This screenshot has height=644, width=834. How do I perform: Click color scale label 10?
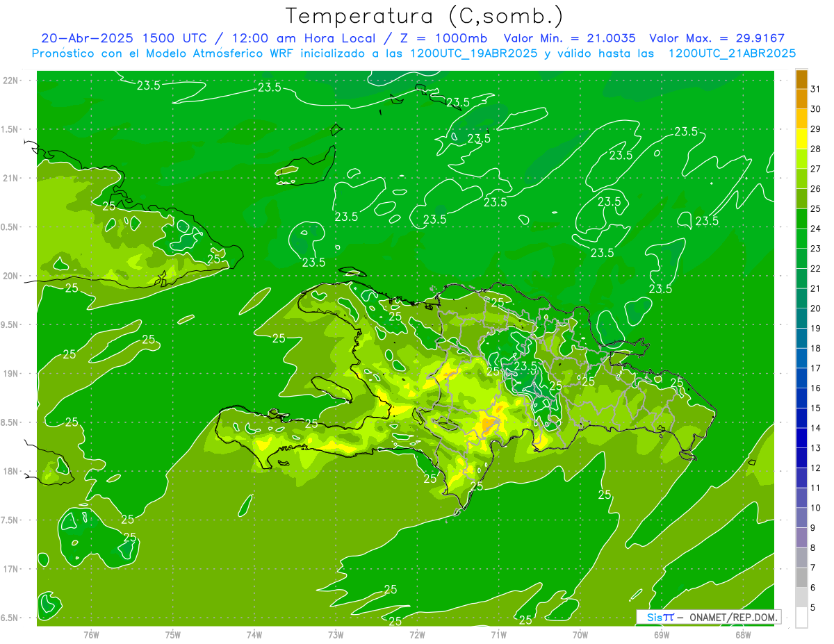pyautogui.click(x=815, y=508)
